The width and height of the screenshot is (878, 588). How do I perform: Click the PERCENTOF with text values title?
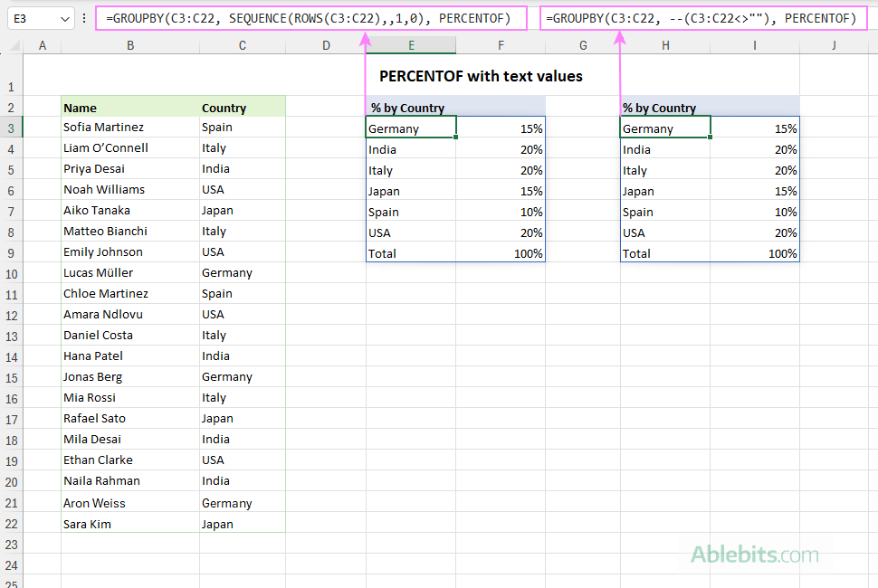point(482,76)
